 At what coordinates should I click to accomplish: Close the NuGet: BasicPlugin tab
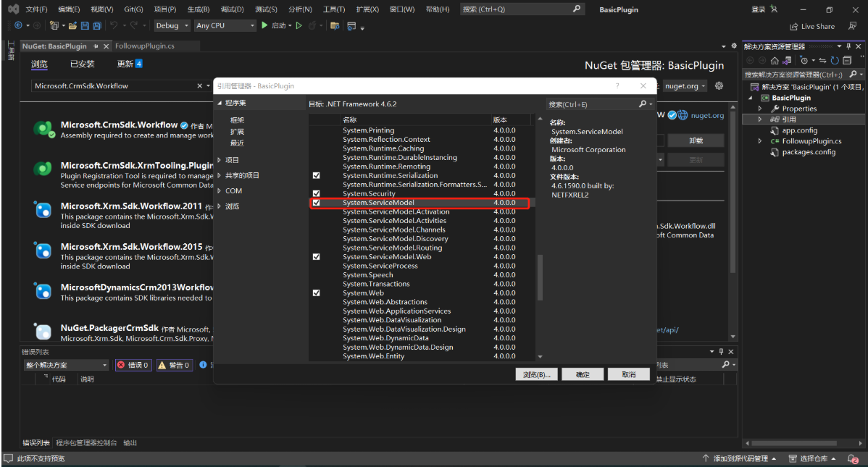(107, 46)
